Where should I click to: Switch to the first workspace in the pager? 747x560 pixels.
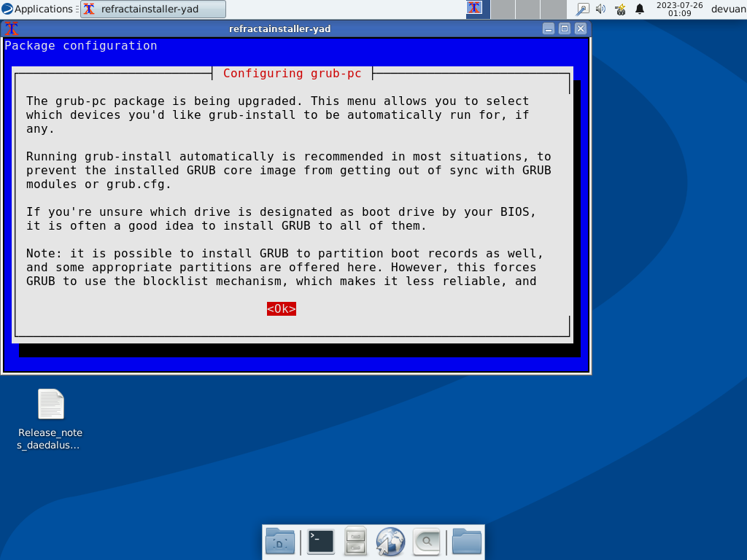[478, 9]
